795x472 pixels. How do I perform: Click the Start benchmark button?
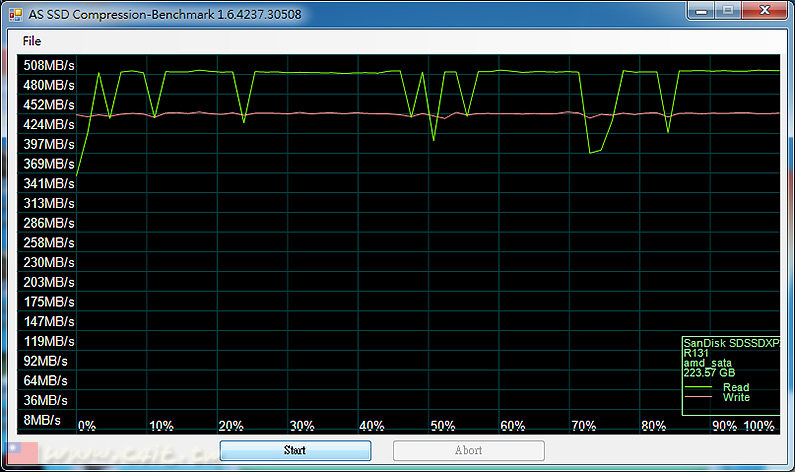pyautogui.click(x=295, y=450)
